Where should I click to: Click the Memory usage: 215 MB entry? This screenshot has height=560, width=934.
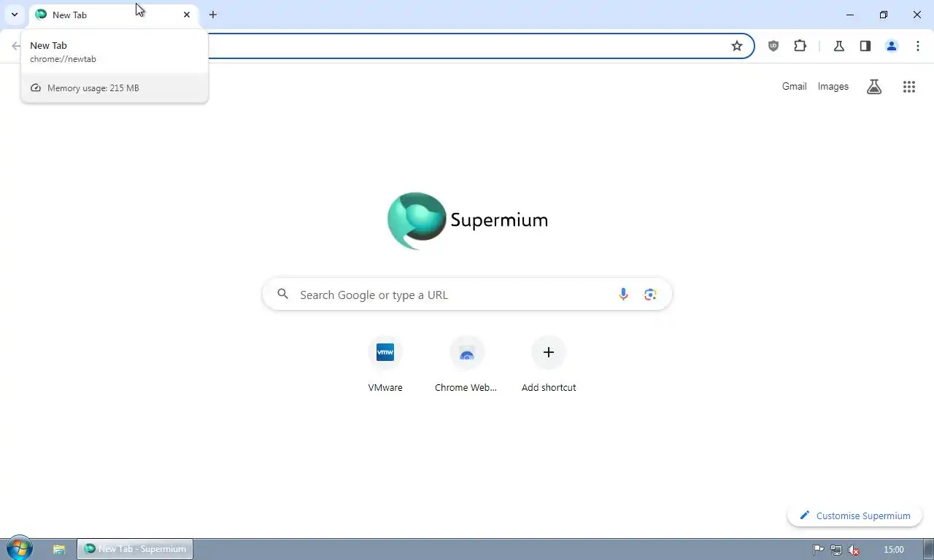(x=115, y=87)
